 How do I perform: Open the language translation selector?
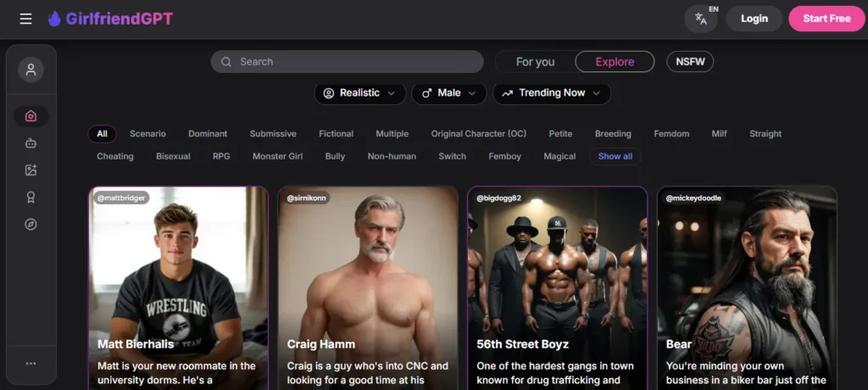pos(701,19)
